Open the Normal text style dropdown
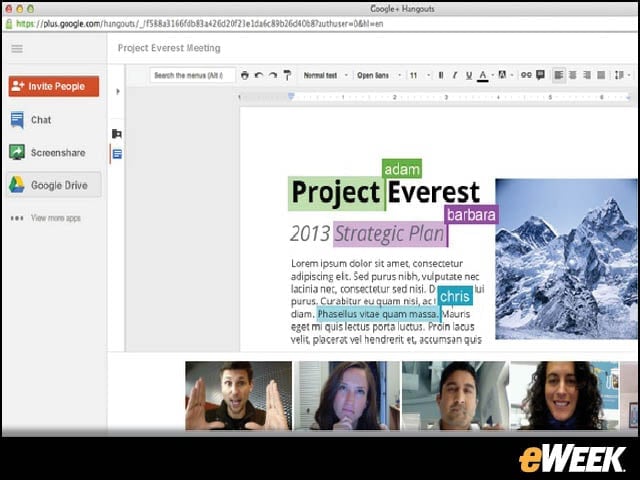The width and height of the screenshot is (640, 480). point(326,76)
